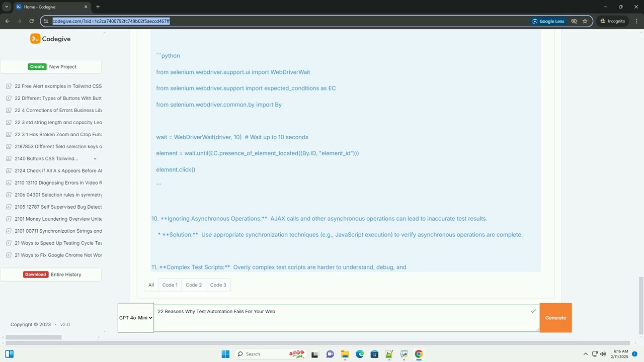Click the Codegive logo icon
This screenshot has width=644, height=362.
click(35, 39)
